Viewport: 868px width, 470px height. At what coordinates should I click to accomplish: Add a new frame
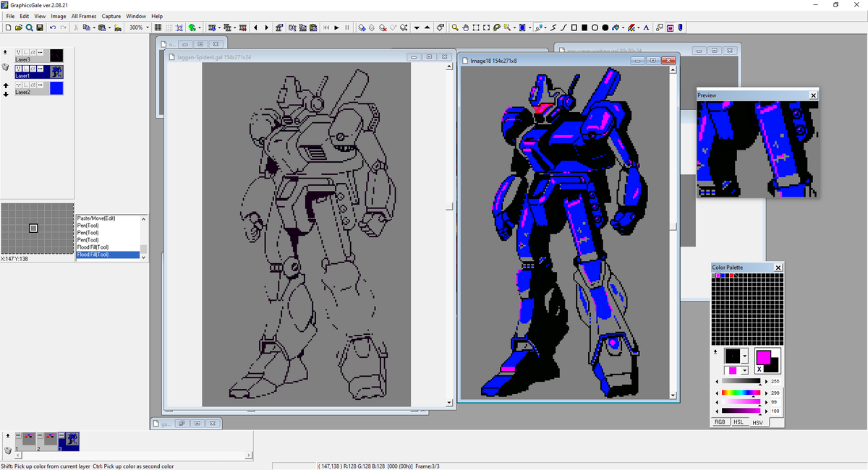(212, 27)
